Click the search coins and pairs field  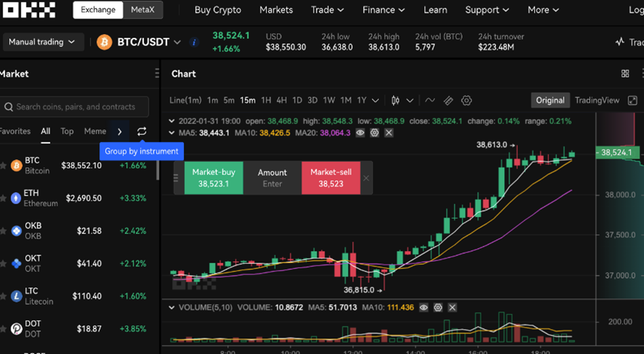click(x=74, y=107)
